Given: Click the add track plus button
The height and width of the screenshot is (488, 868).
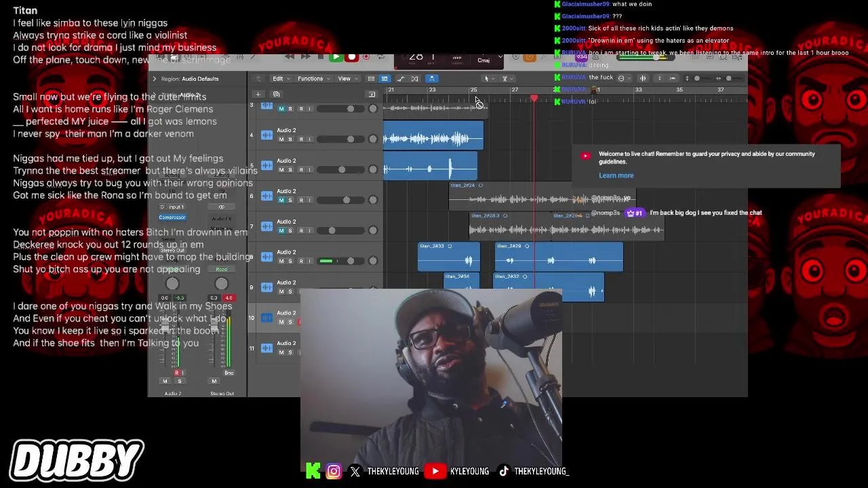Looking at the screenshot, I should (x=258, y=94).
